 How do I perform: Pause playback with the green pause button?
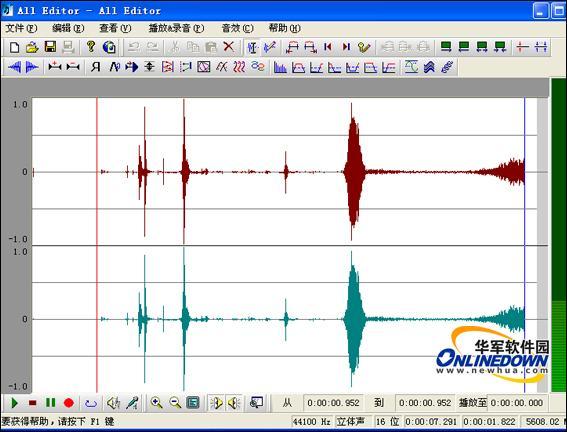click(50, 403)
